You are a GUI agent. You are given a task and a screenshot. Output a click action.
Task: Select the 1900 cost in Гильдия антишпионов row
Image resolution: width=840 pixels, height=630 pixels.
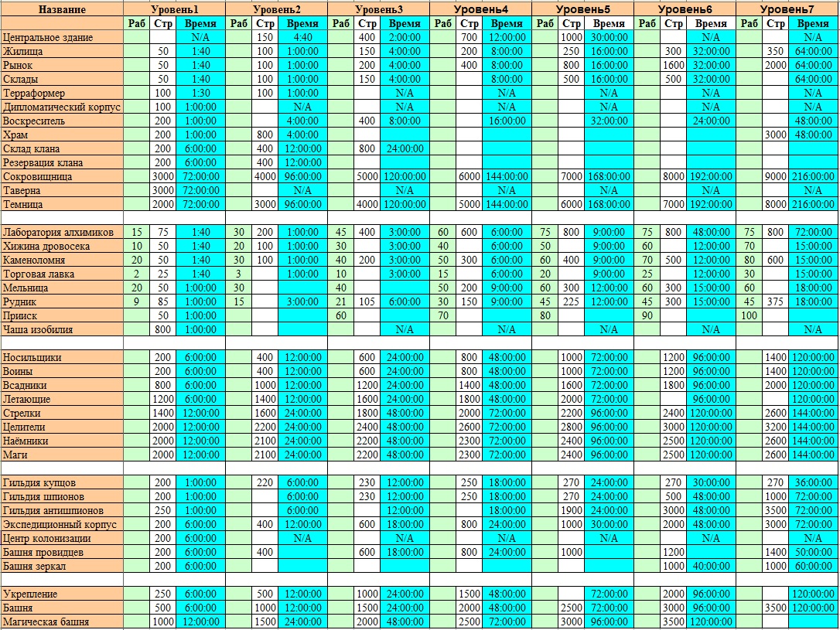571,511
